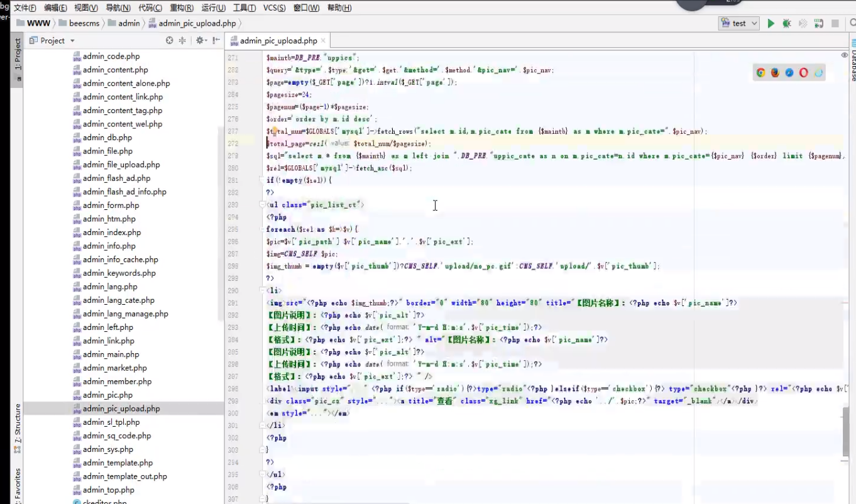Select admin_file_upload.php in the Project tree
The width and height of the screenshot is (856, 504).
(x=121, y=164)
